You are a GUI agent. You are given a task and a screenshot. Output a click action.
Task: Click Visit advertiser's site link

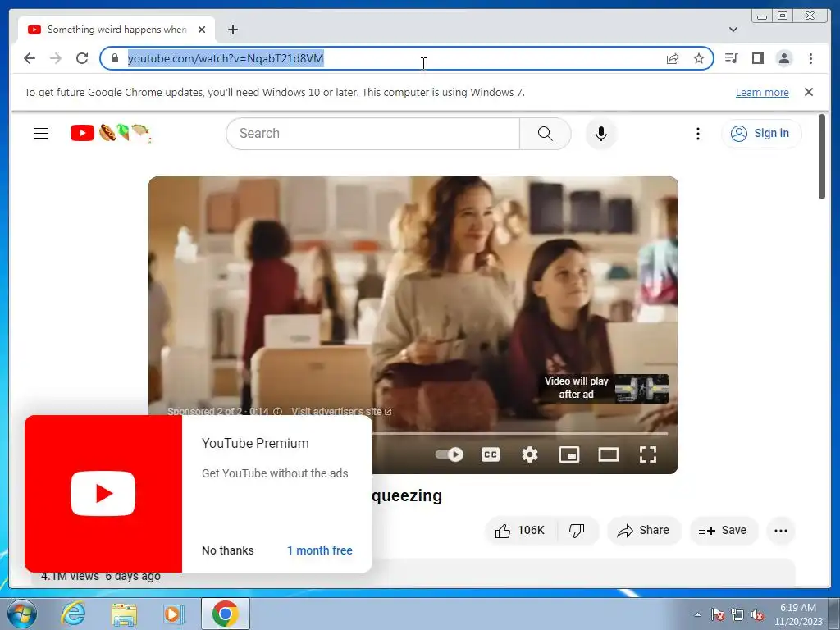coord(341,412)
